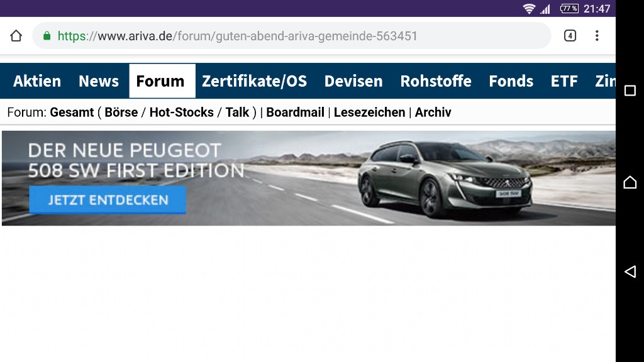Open the ETF navigation tab
Image resolution: width=644 pixels, height=362 pixels.
click(564, 81)
